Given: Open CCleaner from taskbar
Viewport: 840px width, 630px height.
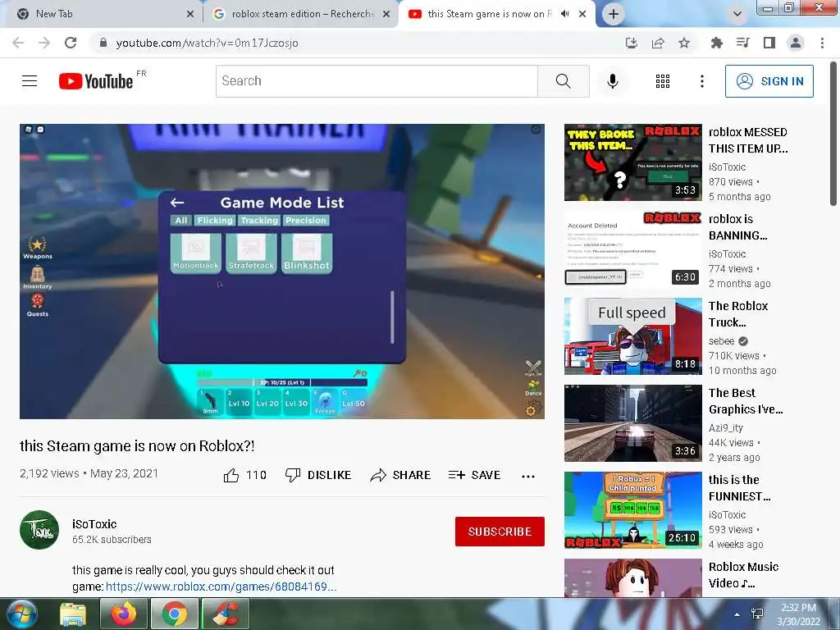Looking at the screenshot, I should (x=226, y=614).
